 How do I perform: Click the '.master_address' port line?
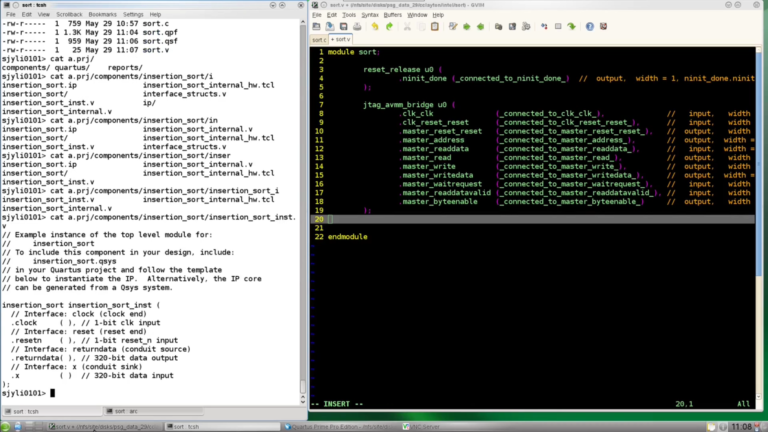[x=578, y=140]
